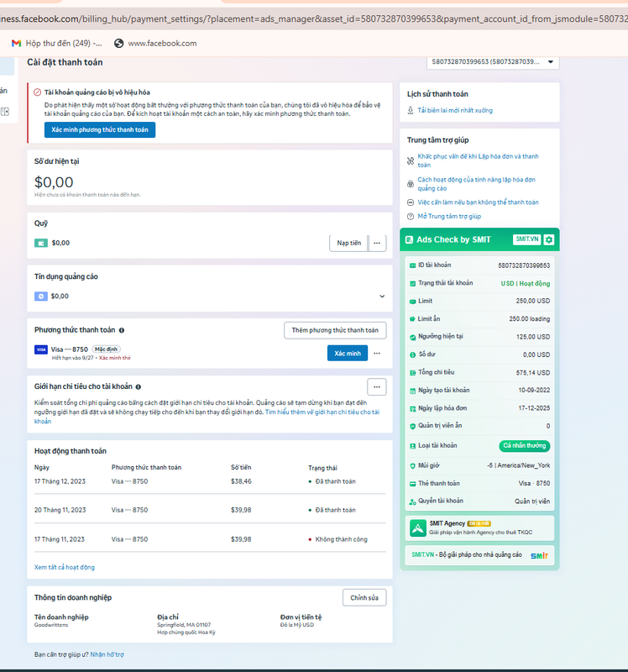Image resolution: width=628 pixels, height=672 pixels.
Task: Click the USD | Hoạt động status value
Action: 526,283
